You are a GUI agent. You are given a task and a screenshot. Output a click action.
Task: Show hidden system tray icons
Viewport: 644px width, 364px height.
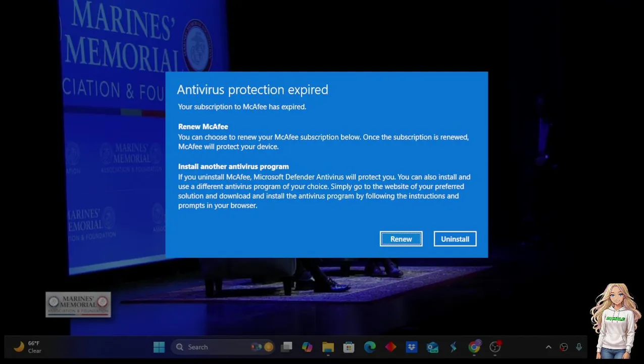tap(549, 347)
